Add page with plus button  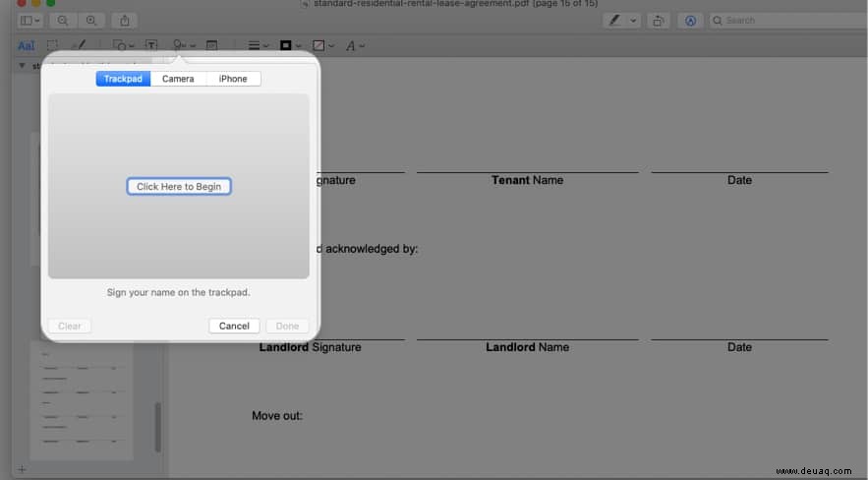point(22,469)
